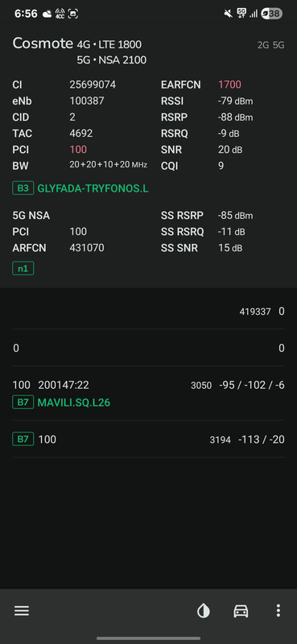Tap the n1 band badge
This screenshot has width=297, height=644.
(x=23, y=269)
